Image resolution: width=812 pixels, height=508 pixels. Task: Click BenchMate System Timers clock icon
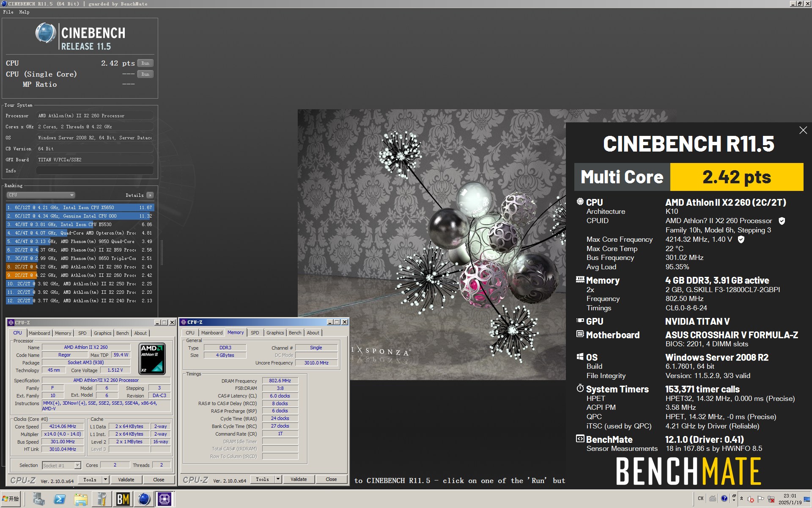[x=580, y=388]
